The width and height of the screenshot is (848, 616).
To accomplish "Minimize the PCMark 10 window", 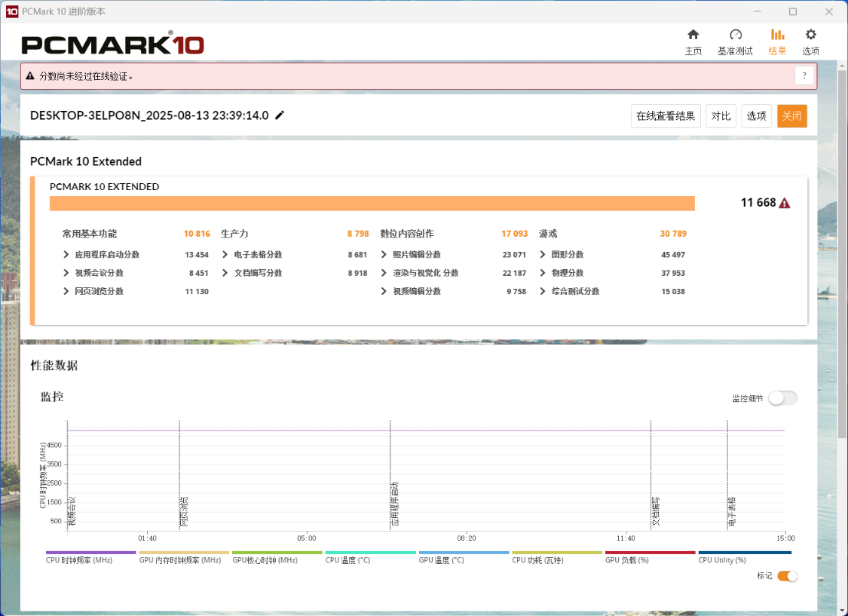I will pyautogui.click(x=757, y=11).
